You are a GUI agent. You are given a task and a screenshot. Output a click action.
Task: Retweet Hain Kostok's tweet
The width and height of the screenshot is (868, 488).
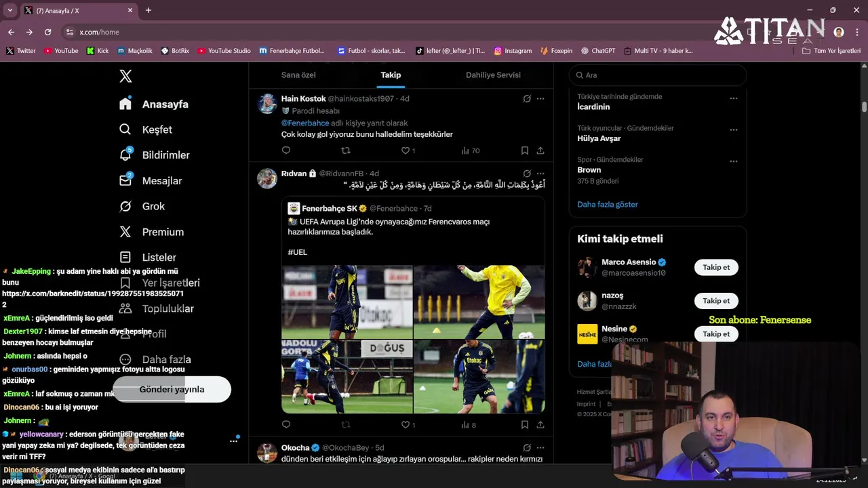(346, 150)
